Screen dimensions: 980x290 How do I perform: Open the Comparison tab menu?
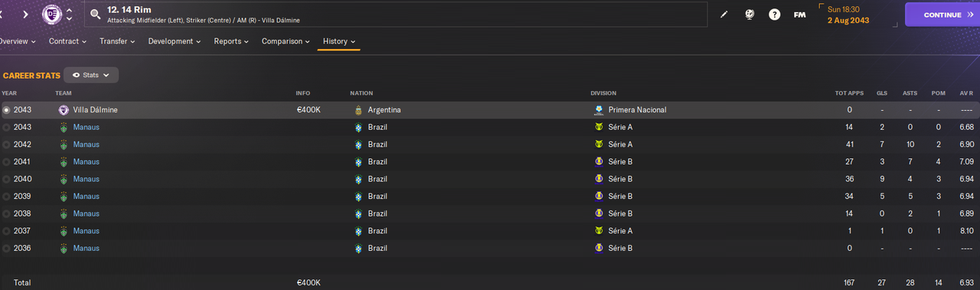click(286, 41)
